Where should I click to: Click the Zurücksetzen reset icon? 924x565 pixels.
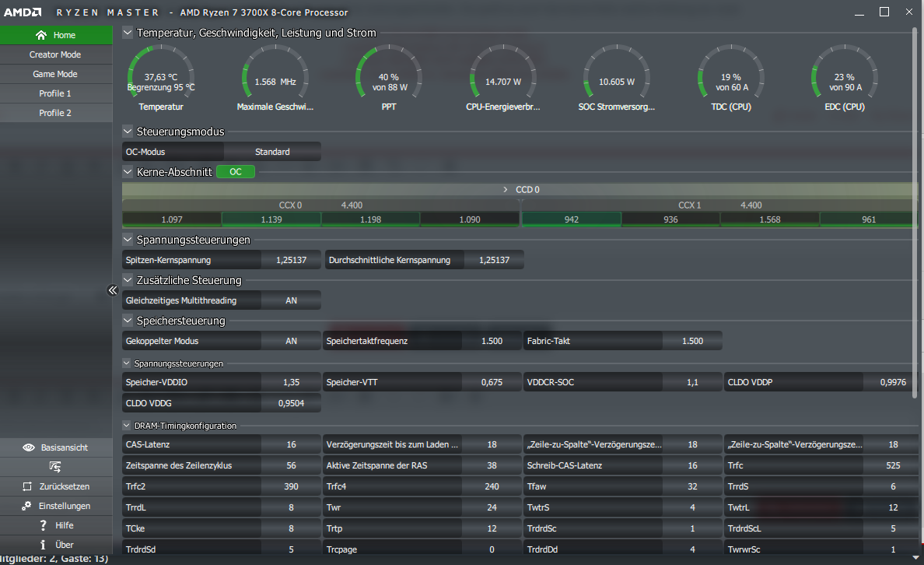[27, 486]
